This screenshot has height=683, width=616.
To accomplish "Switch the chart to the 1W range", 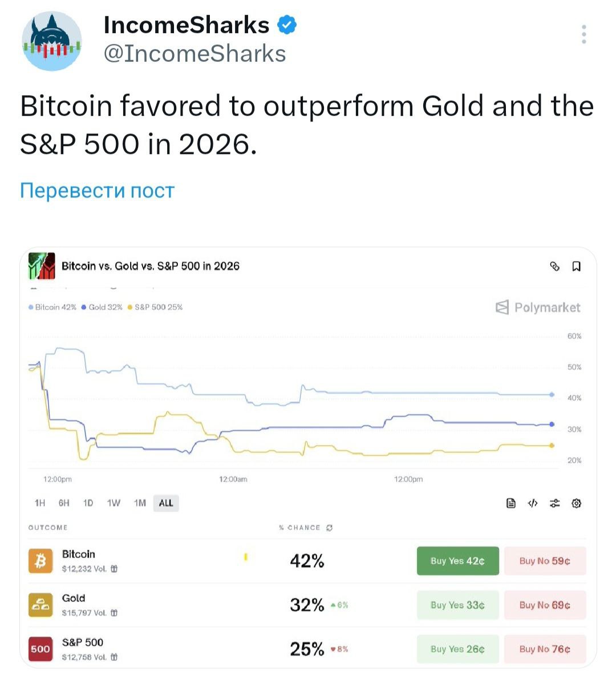I will (x=114, y=503).
